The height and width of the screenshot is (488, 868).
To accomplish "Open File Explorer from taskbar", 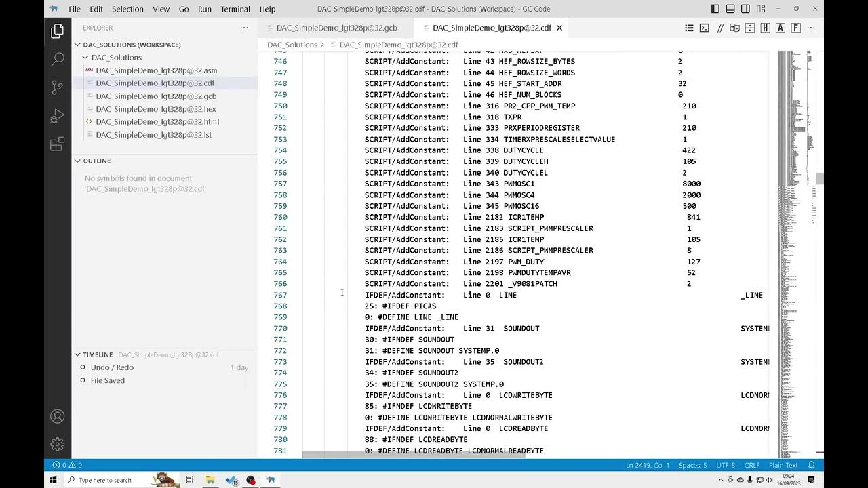I will [210, 480].
